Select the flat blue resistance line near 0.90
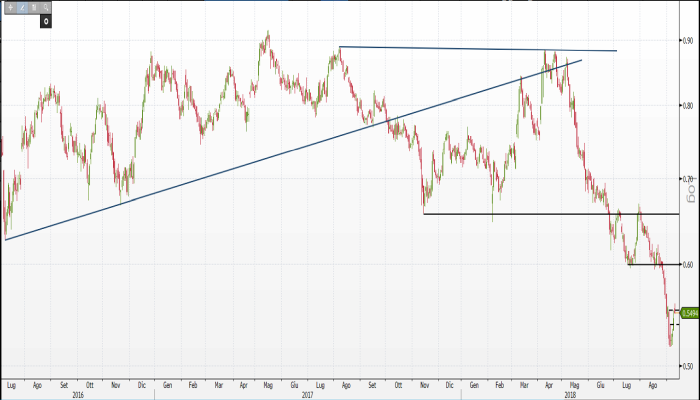 (x=478, y=49)
